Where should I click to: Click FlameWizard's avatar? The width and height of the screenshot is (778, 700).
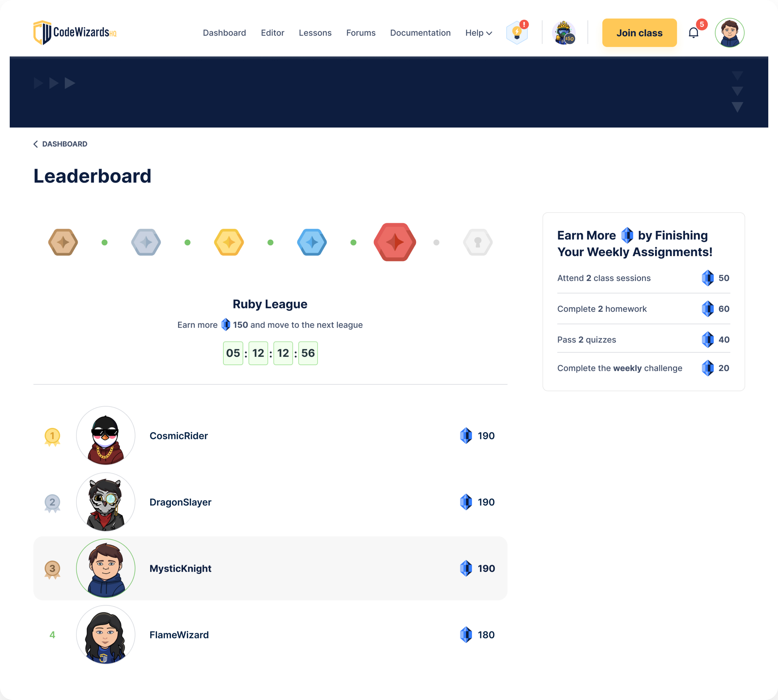[105, 635]
